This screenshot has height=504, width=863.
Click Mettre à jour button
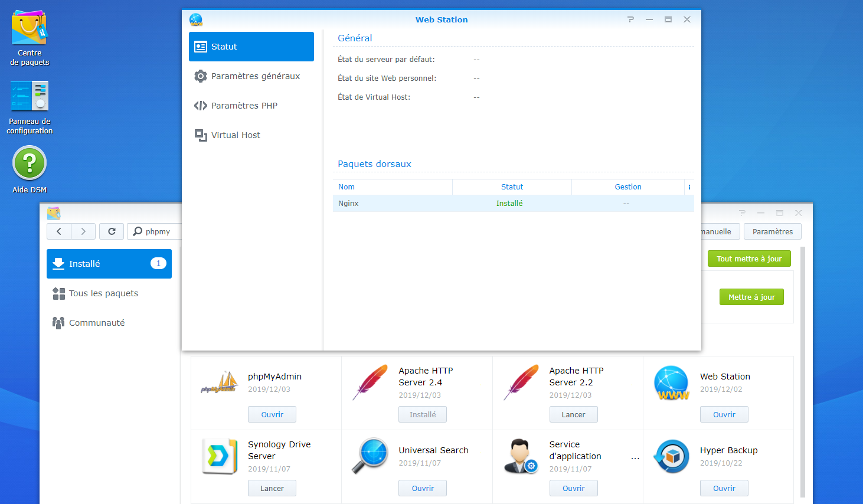(751, 297)
